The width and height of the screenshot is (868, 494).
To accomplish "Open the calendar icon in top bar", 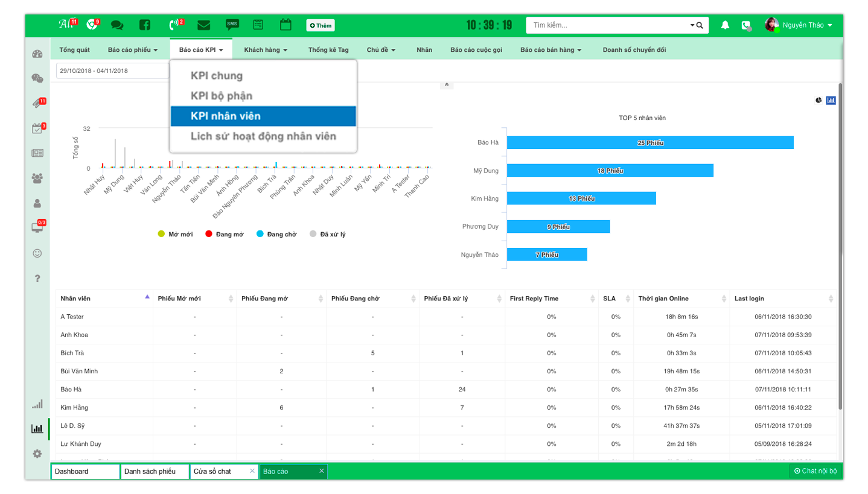I will [286, 25].
